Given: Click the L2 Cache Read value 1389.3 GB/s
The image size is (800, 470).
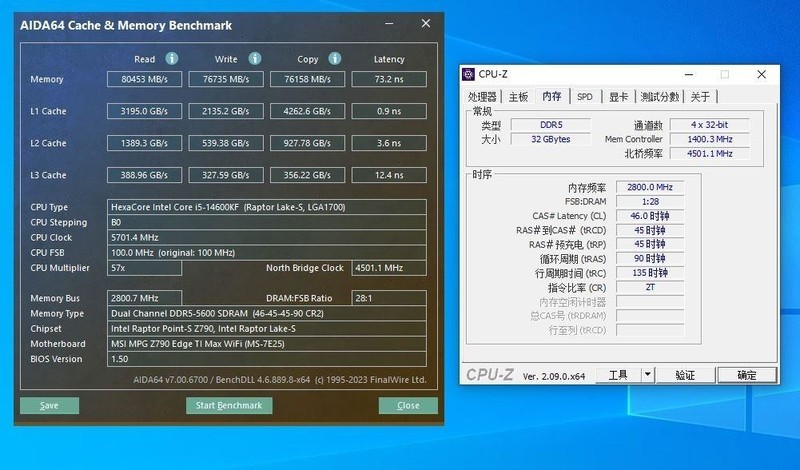Looking at the screenshot, I should (144, 143).
